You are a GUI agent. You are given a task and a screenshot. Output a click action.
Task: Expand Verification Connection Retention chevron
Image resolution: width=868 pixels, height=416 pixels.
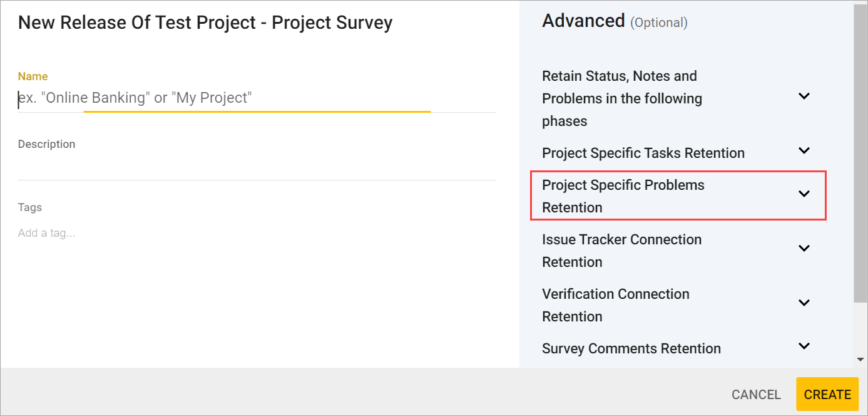click(x=804, y=303)
